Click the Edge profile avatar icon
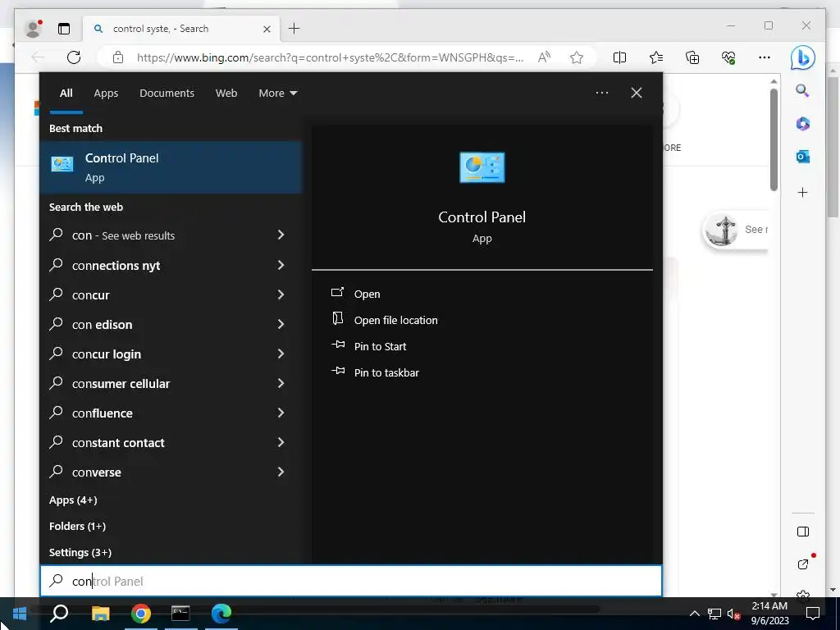Screen dimensions: 840x630 point(33,29)
